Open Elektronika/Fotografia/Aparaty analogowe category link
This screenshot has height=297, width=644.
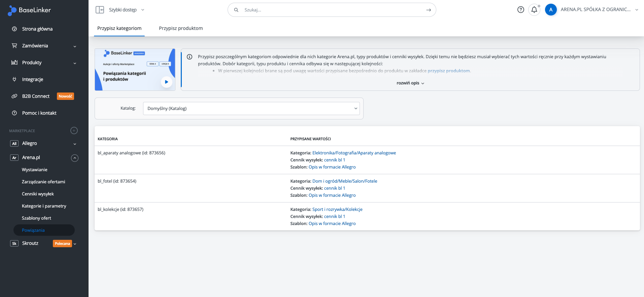pyautogui.click(x=354, y=153)
